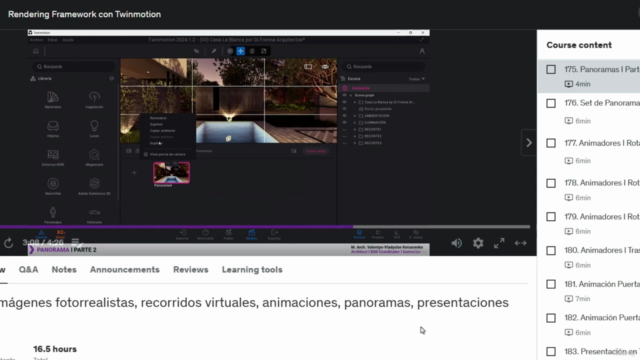
Task: Open lecture 176 Set de Panoramas
Action: click(x=602, y=103)
